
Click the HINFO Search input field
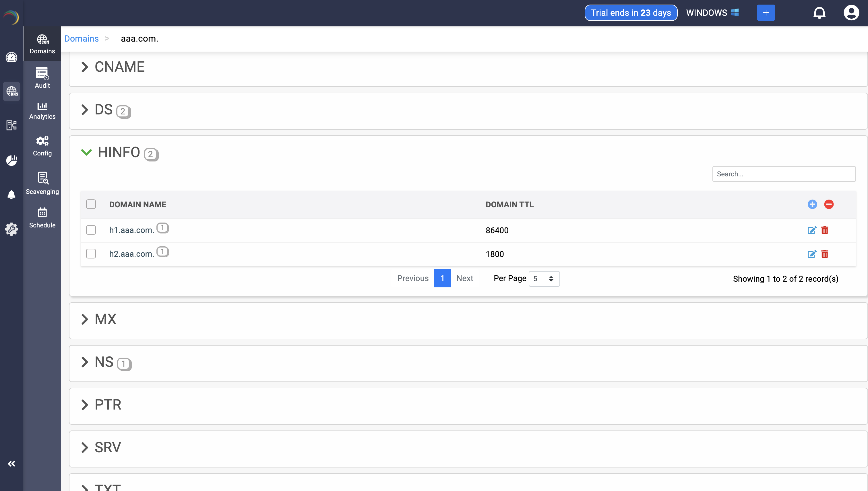tap(784, 174)
